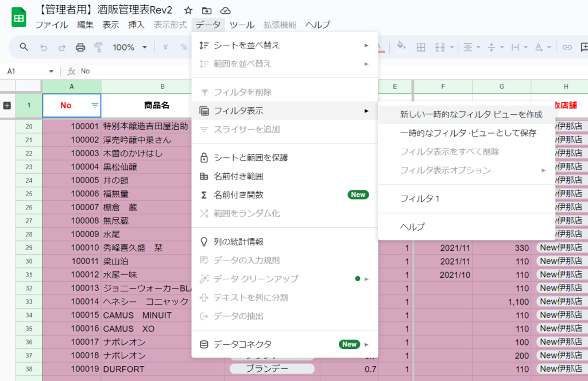Select New伊那店 dropdown chip in row 38

click(x=560, y=368)
